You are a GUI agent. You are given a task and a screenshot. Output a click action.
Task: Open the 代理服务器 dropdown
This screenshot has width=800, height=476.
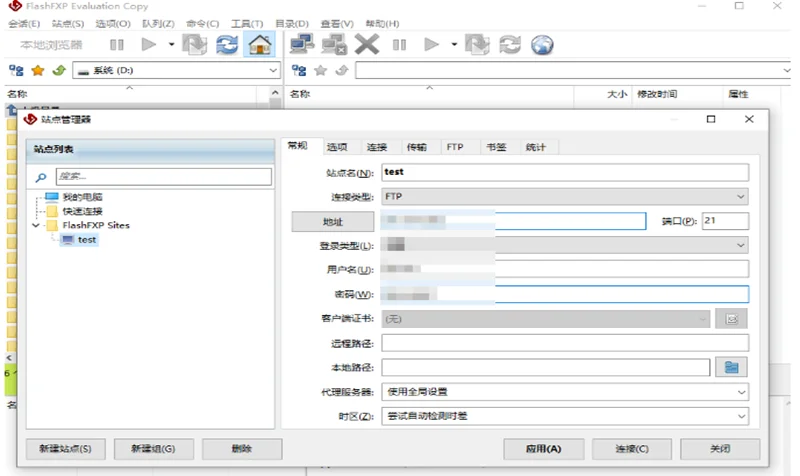click(x=565, y=392)
